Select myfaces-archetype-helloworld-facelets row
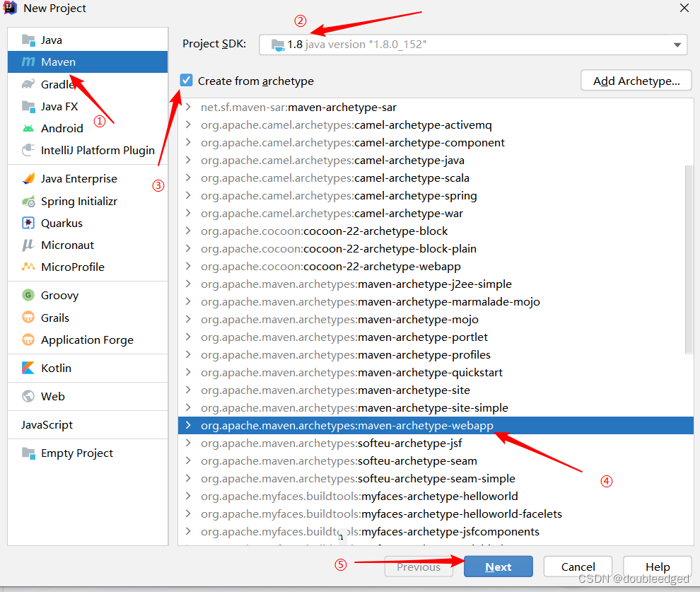Screen dimensions: 700x592 point(436,514)
